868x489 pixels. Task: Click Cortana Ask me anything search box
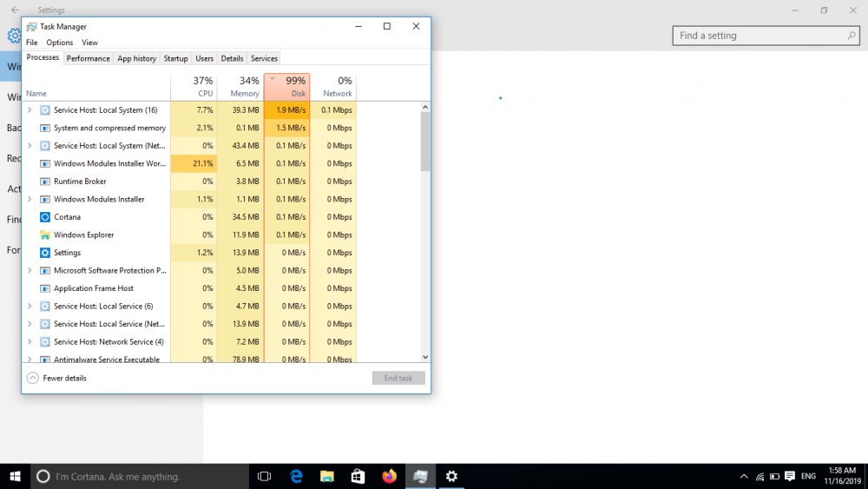tap(140, 476)
